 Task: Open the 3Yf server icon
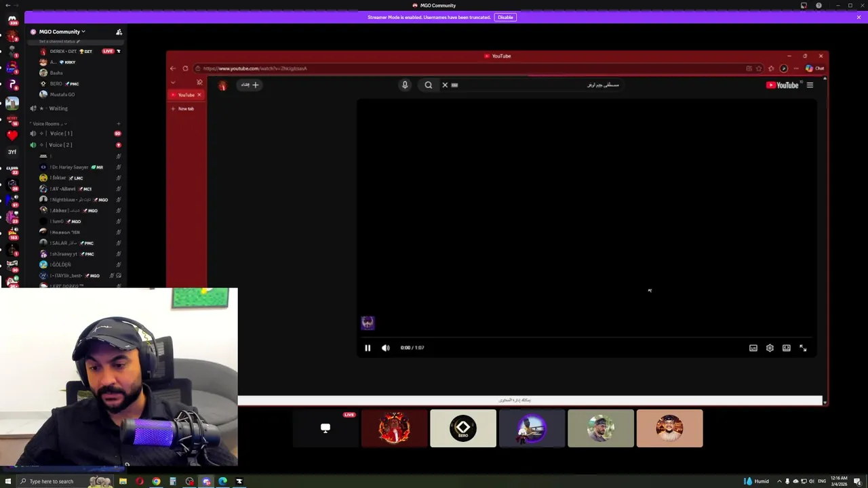click(x=12, y=152)
